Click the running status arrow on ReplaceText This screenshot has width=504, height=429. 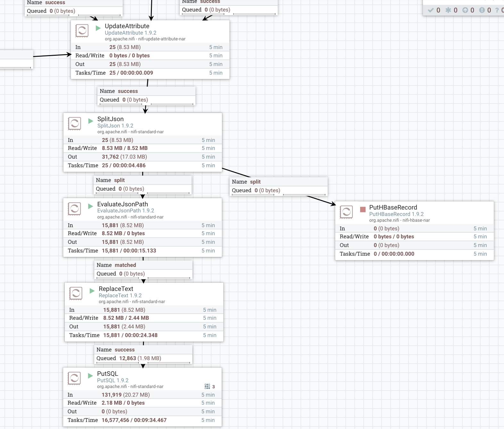point(92,291)
